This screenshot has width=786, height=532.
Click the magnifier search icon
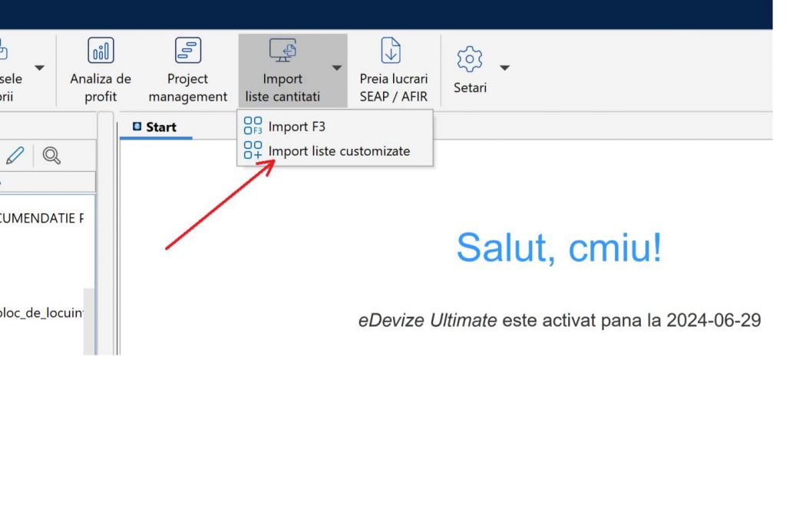[x=51, y=155]
